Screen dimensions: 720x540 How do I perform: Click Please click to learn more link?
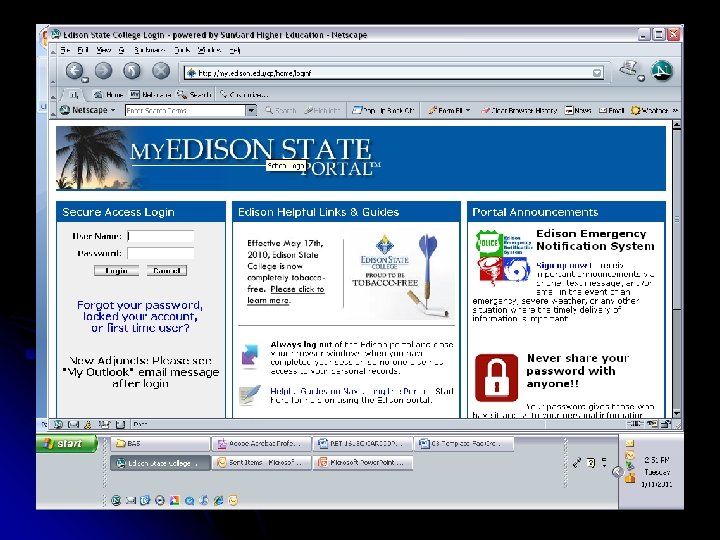(x=286, y=294)
